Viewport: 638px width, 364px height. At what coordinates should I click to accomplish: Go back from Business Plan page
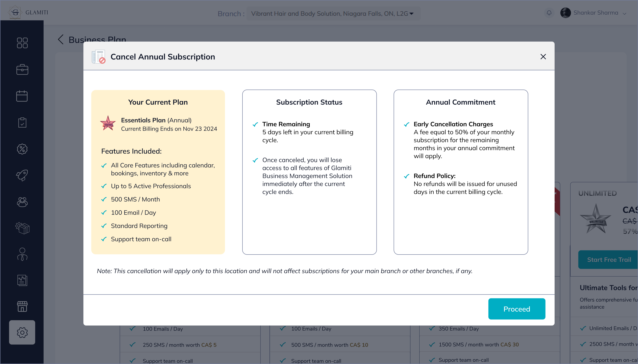[x=61, y=40]
